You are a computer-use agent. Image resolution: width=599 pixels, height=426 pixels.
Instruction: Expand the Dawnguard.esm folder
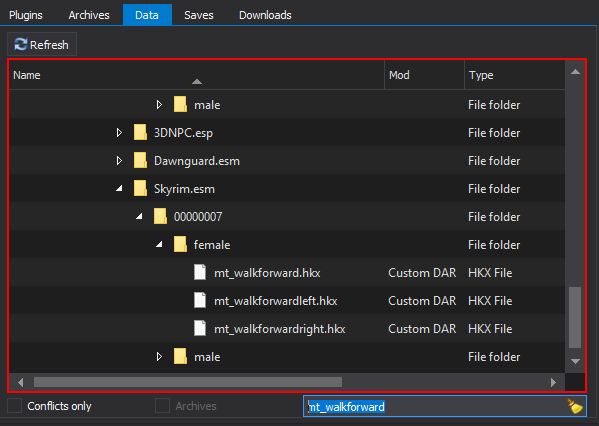click(119, 161)
